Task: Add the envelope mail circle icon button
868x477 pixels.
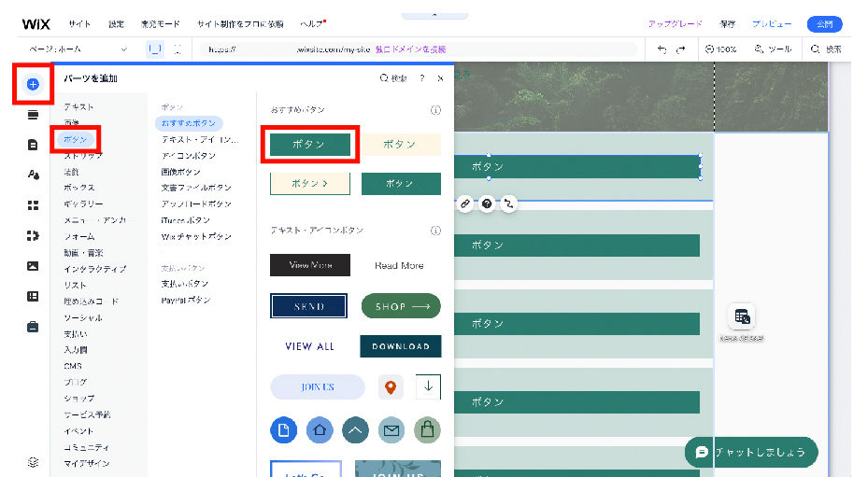Action: 391,430
